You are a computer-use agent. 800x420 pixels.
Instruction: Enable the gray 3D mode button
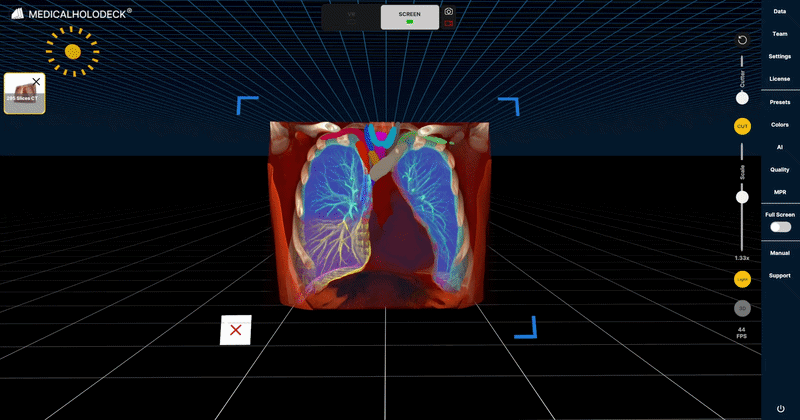click(742, 308)
